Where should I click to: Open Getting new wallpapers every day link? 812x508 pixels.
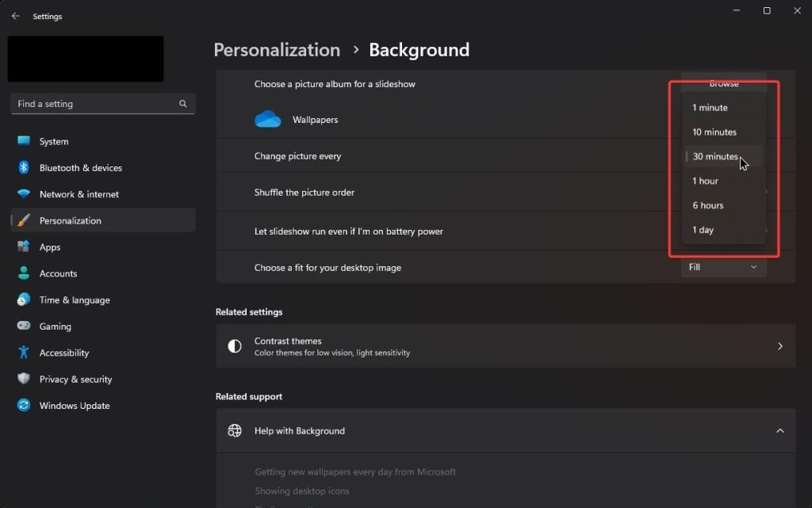355,472
